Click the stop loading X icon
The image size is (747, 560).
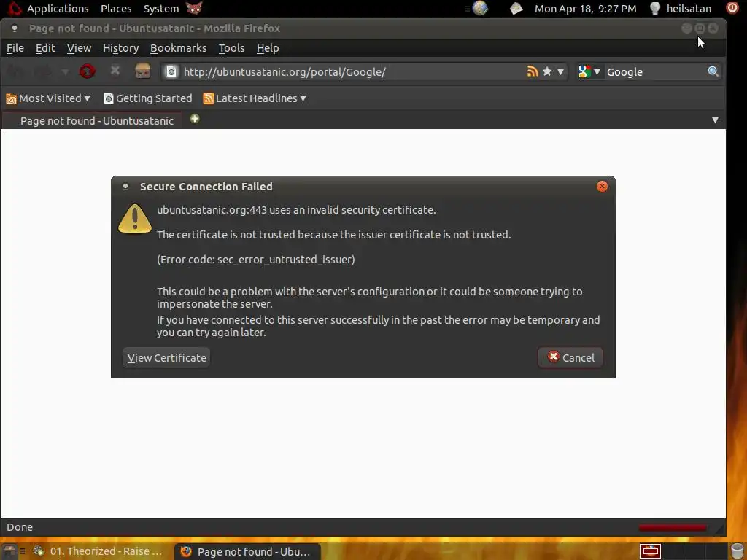point(115,71)
